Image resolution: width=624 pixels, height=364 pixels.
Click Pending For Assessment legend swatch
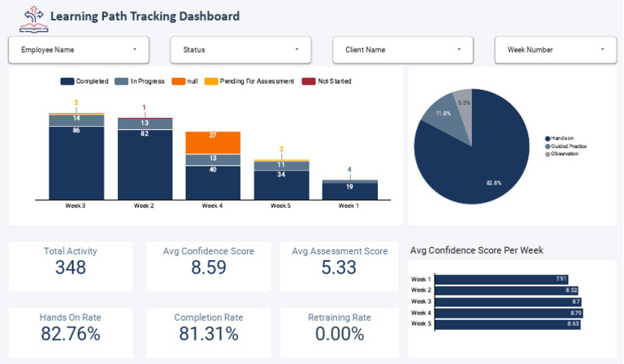(x=211, y=81)
